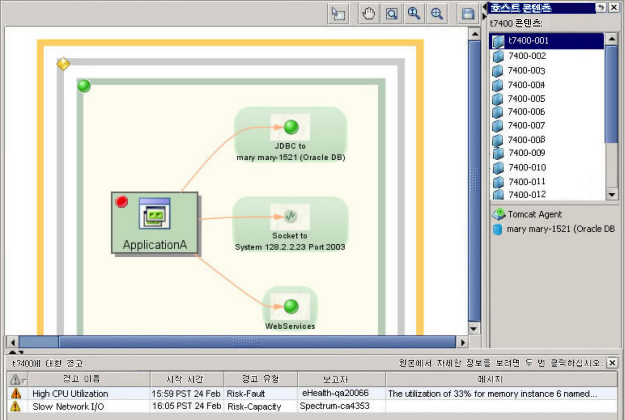625x420 pixels.
Task: Select the High CPU Utilization alert name
Action: point(70,394)
